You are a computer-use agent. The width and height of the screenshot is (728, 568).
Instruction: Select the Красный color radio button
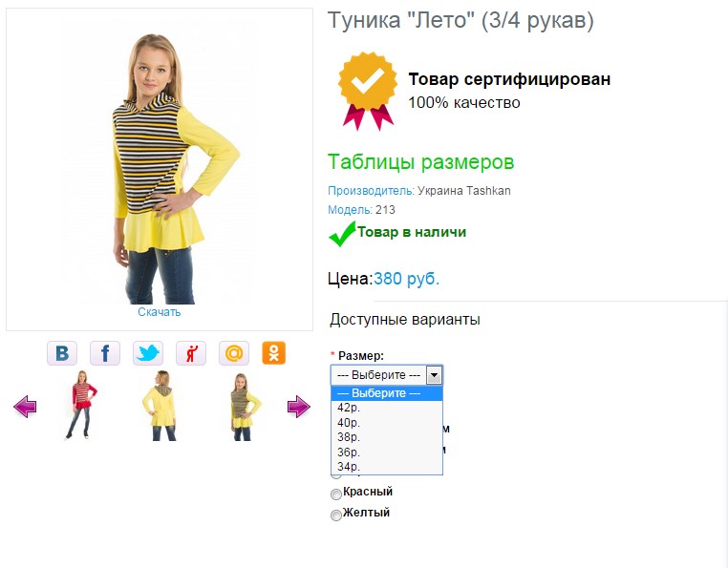tap(336, 494)
